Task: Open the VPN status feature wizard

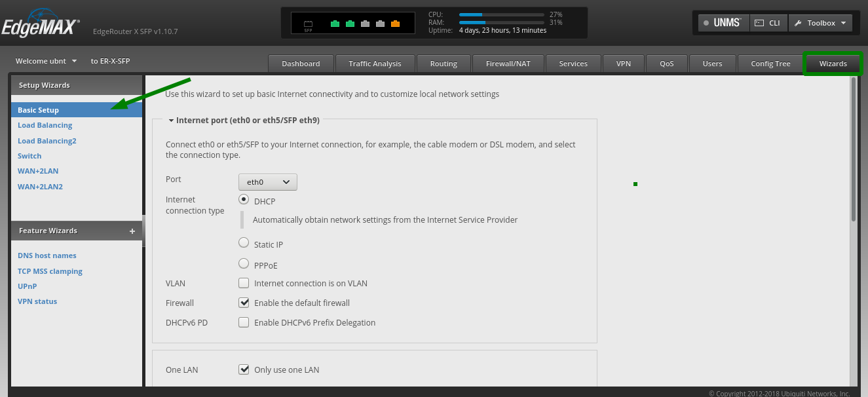Action: 37,301
